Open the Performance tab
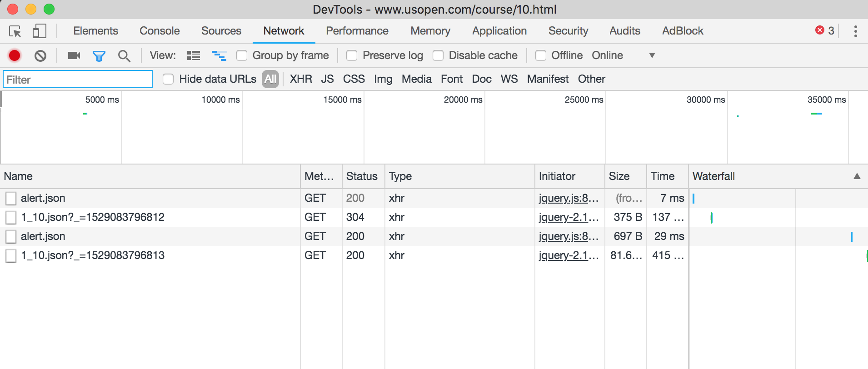Viewport: 868px width, 369px height. coord(357,31)
